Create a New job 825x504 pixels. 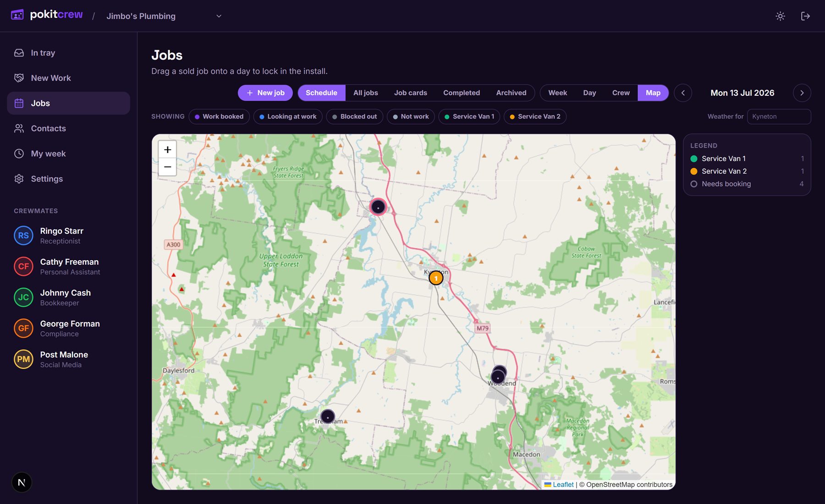tap(265, 93)
